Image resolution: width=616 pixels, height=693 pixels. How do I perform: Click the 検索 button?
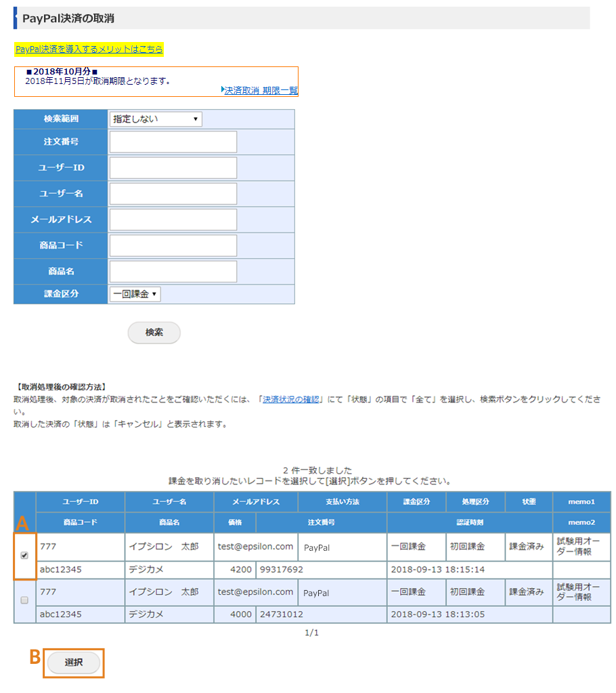pos(154,333)
